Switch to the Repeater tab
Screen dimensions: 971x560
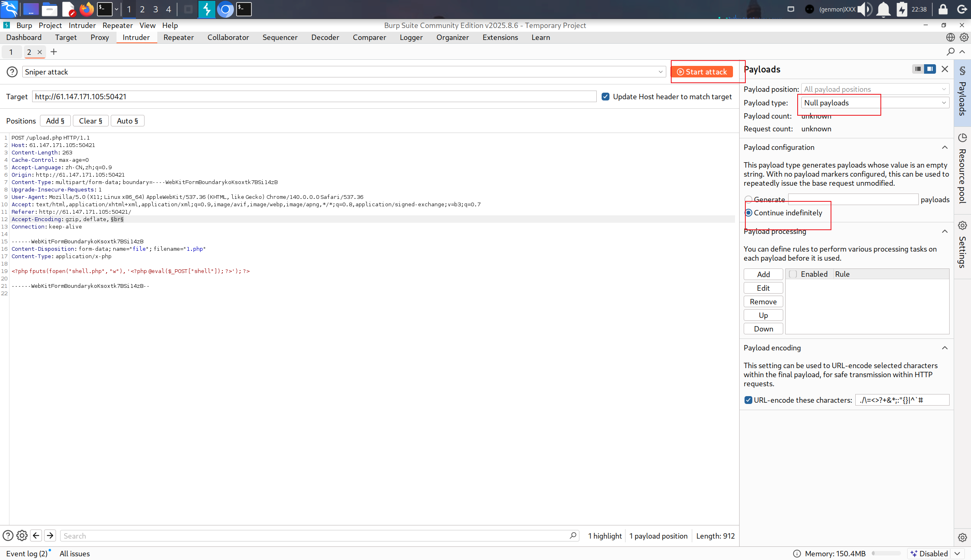[178, 37]
